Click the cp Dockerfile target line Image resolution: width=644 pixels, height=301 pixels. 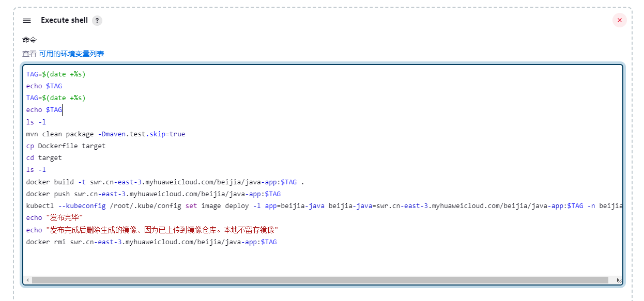(66, 146)
